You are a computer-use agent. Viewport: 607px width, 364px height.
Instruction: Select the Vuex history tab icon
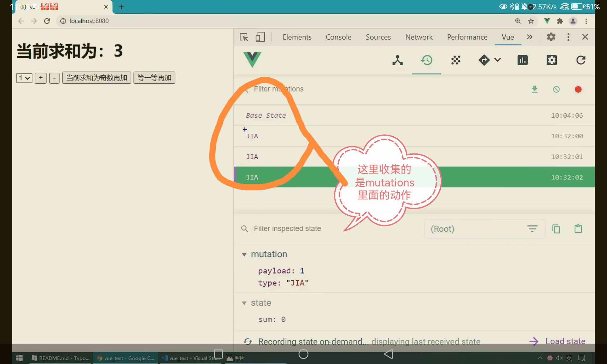point(426,60)
